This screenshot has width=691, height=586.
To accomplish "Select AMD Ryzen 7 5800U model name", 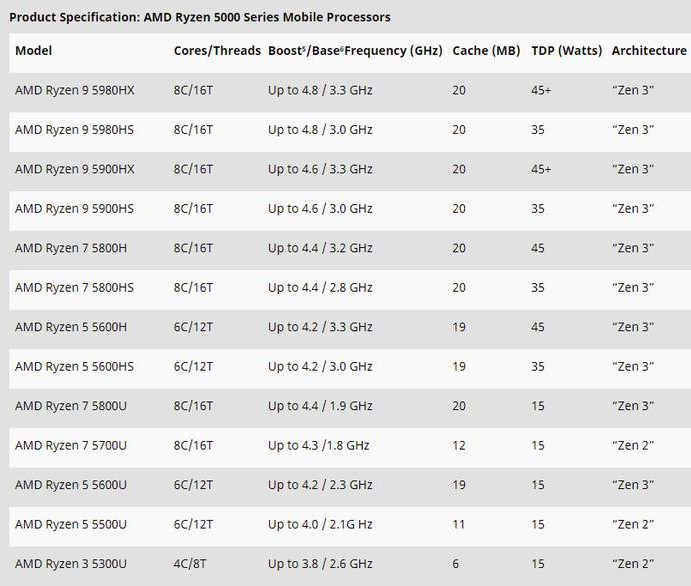I will [71, 406].
